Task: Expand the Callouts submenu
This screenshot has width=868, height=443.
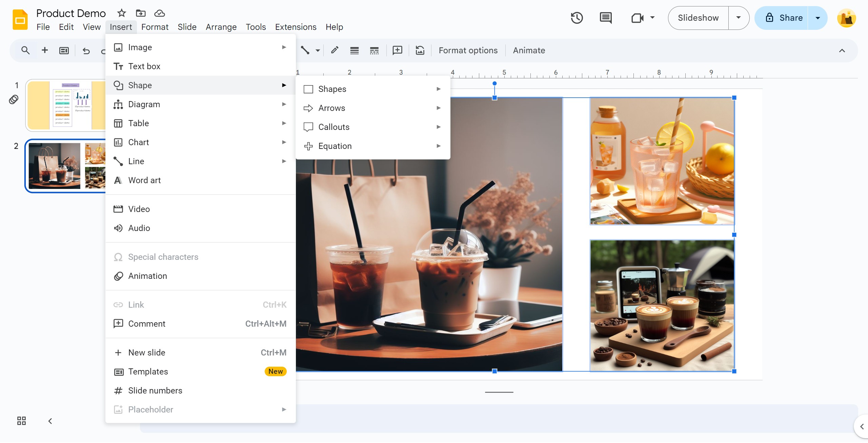Action: click(373, 127)
